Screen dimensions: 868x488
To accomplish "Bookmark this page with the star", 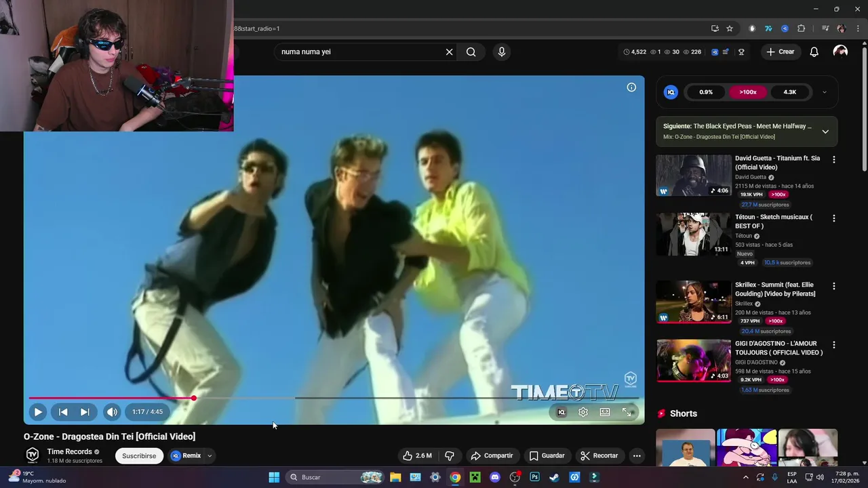I will (730, 28).
